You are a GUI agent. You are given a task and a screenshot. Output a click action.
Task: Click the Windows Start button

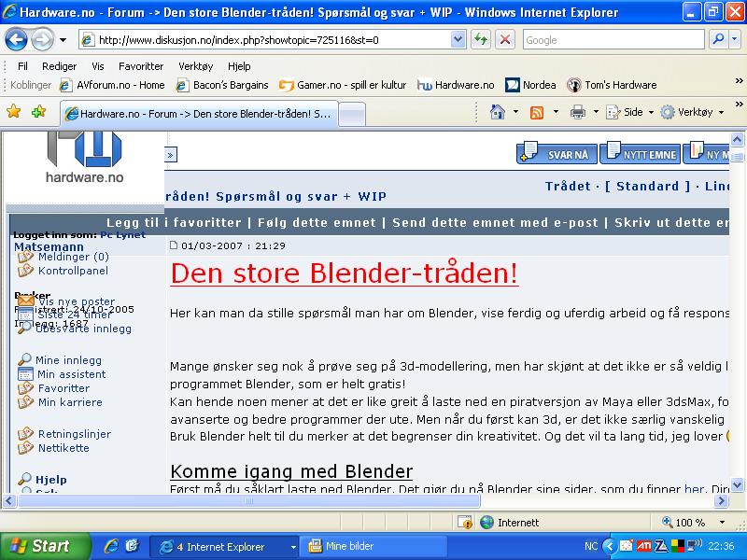click(45, 546)
